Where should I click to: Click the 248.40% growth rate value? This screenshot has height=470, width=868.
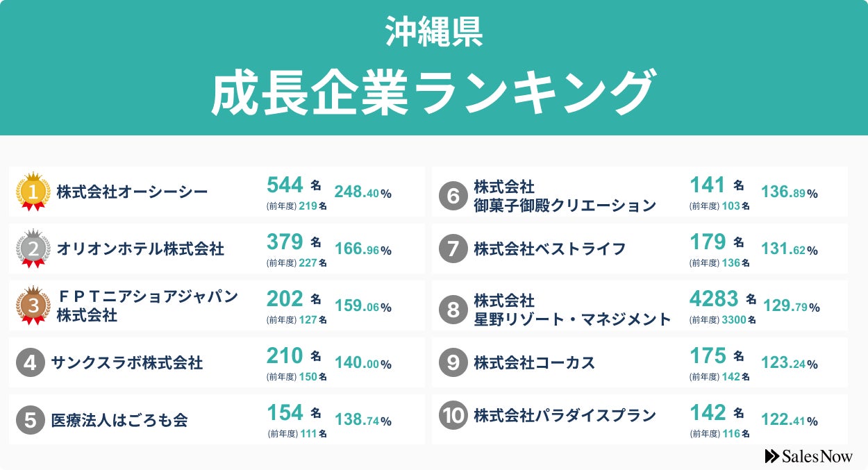tap(362, 192)
